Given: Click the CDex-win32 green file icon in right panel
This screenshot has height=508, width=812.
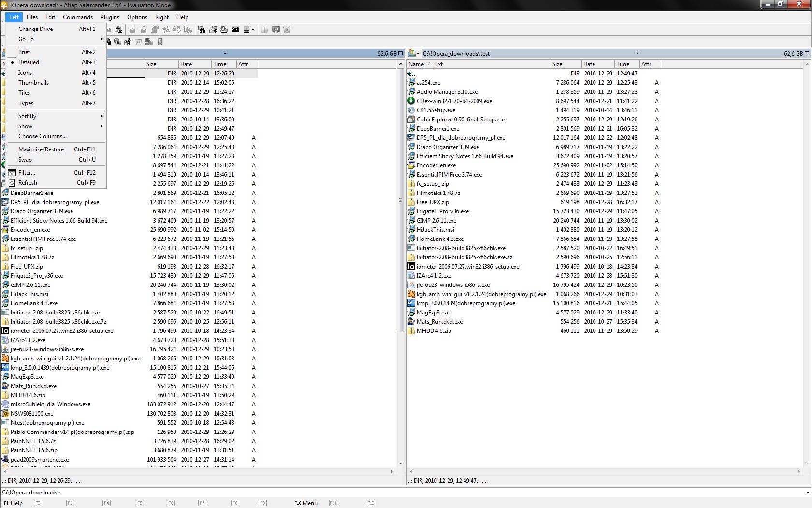Looking at the screenshot, I should click(x=411, y=101).
